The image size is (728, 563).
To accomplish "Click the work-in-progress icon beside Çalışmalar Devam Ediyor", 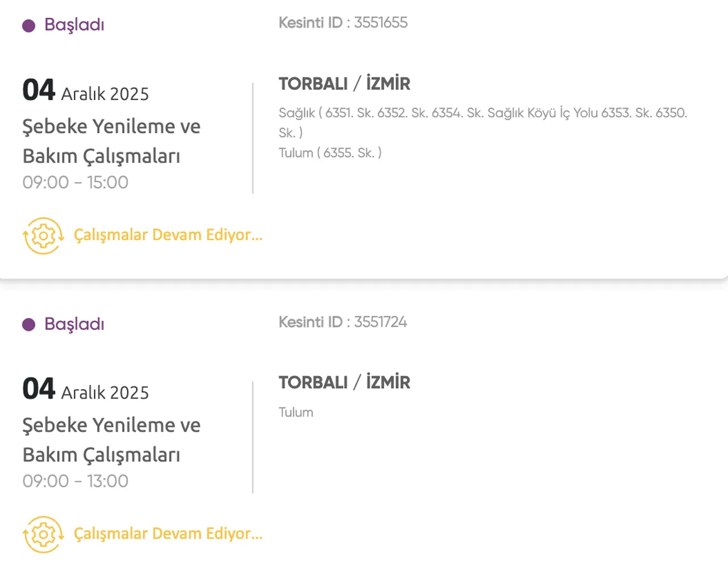I will click(43, 235).
